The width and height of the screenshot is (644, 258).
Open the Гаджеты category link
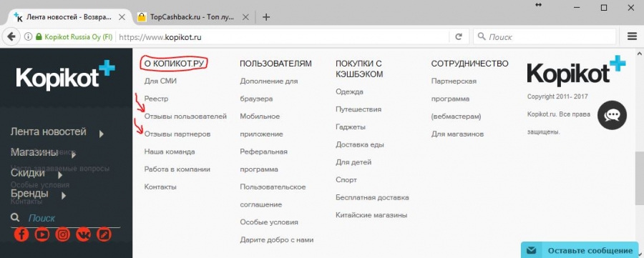coord(351,127)
